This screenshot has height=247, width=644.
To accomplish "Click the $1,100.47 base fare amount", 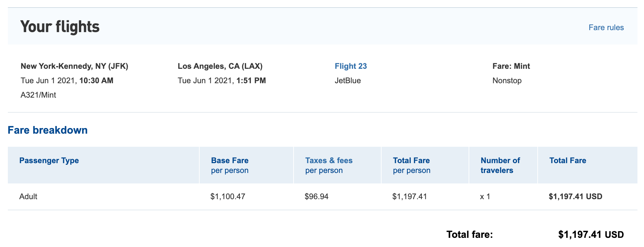I will pos(228,197).
